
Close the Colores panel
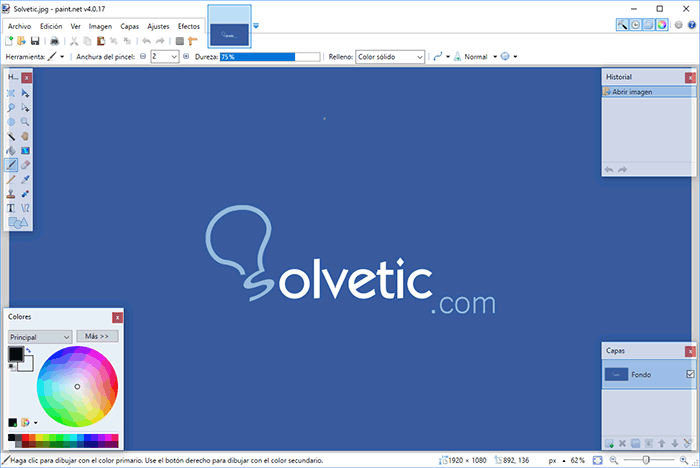(x=117, y=318)
